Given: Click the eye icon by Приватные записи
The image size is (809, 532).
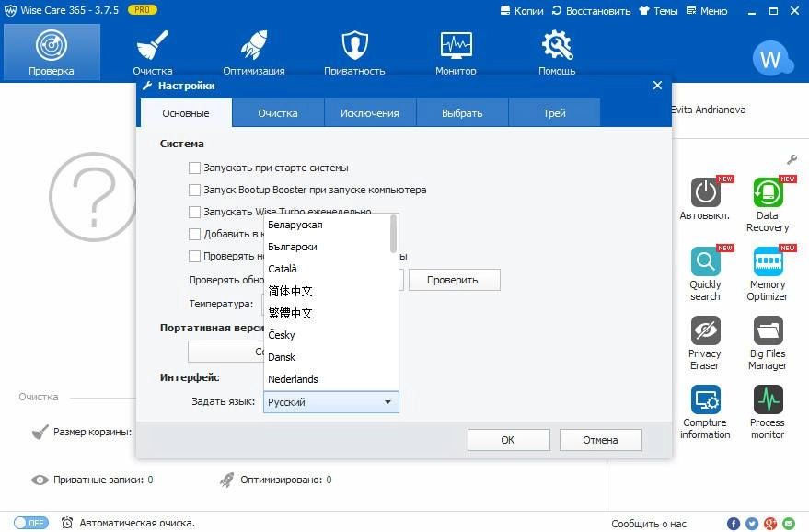Looking at the screenshot, I should (40, 480).
